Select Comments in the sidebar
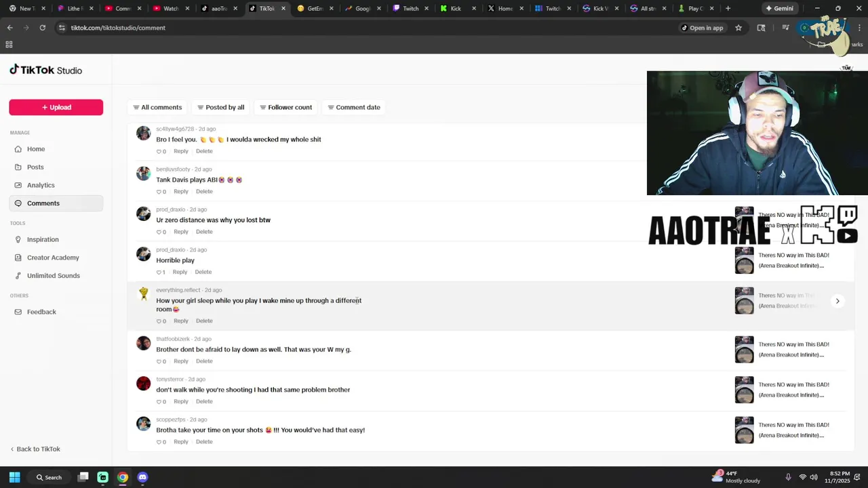This screenshot has width=868, height=488. (x=56, y=203)
